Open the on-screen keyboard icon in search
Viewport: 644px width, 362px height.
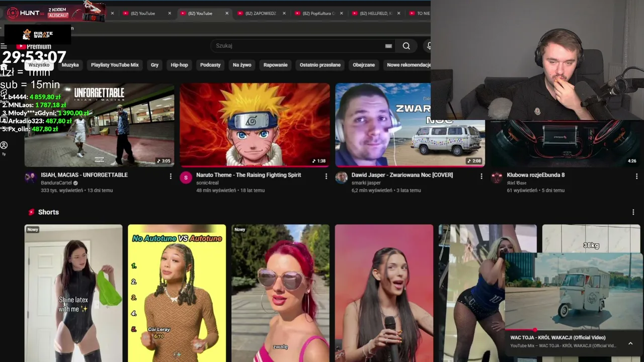pos(388,46)
